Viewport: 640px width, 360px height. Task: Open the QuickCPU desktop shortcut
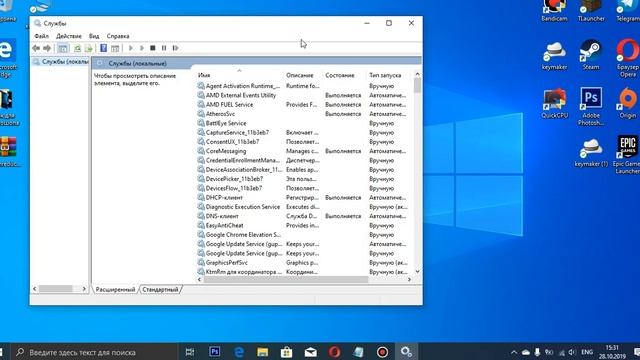[554, 103]
